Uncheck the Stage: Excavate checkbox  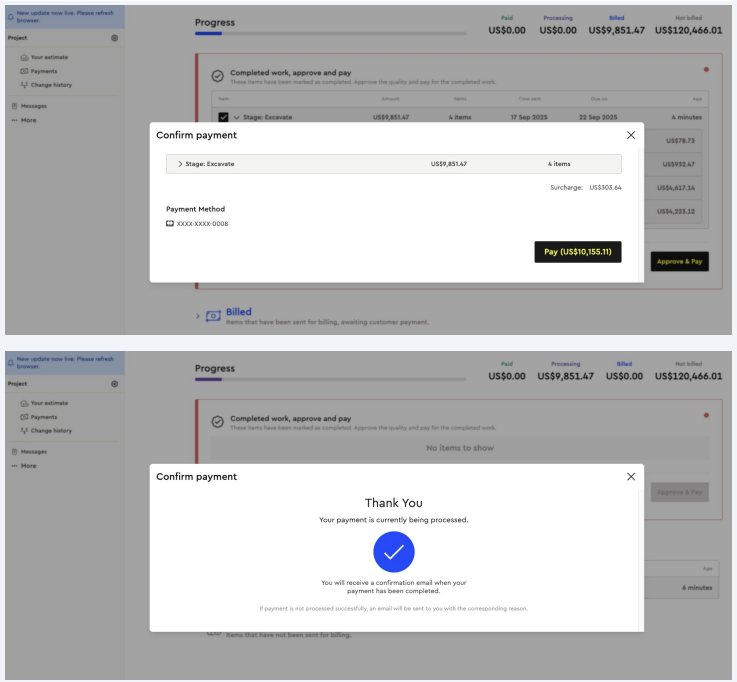point(223,117)
